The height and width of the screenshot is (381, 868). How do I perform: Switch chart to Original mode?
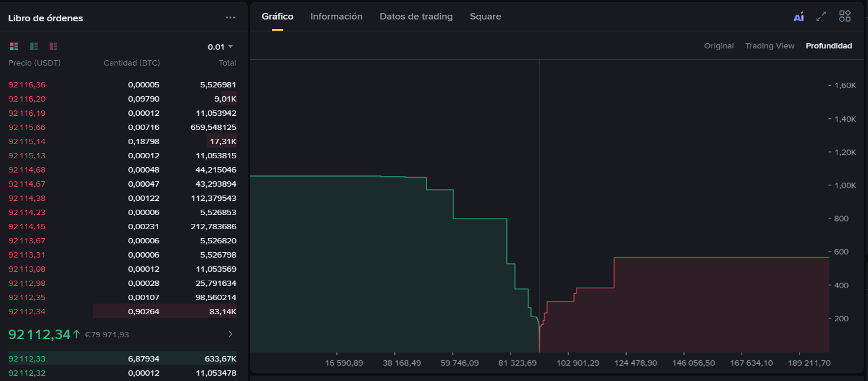click(x=719, y=46)
